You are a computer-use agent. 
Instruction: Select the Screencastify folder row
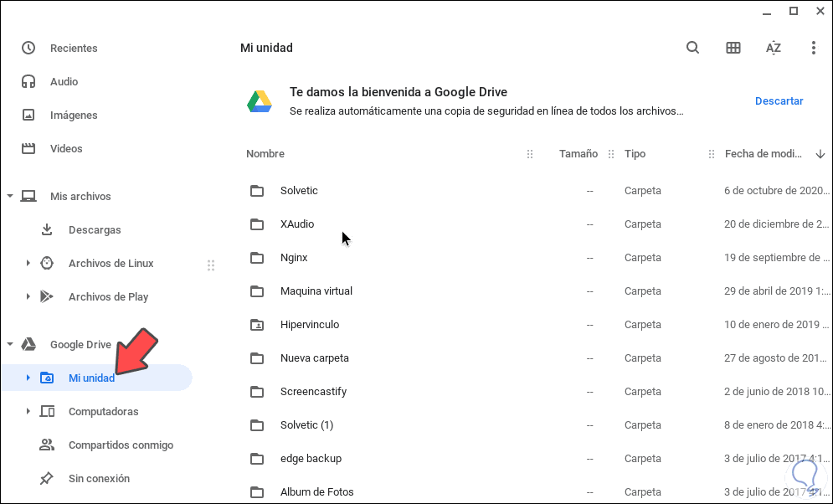pyautogui.click(x=313, y=391)
